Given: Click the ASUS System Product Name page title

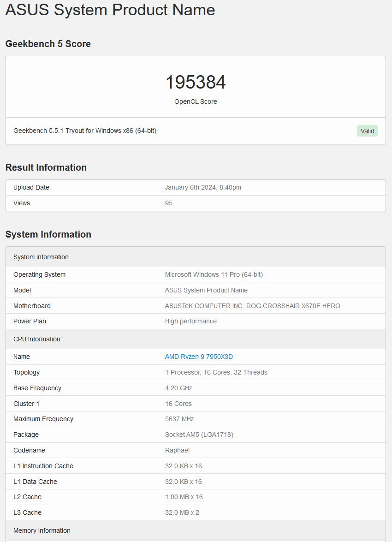Looking at the screenshot, I should [110, 10].
